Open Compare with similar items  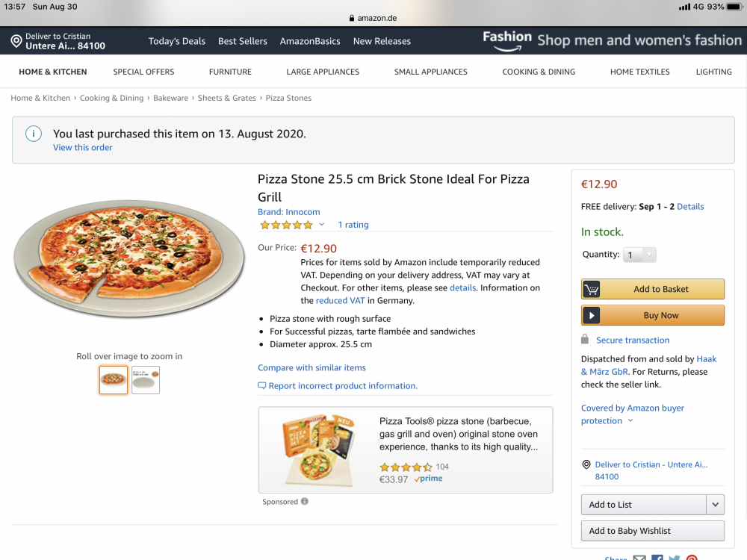[x=311, y=367]
